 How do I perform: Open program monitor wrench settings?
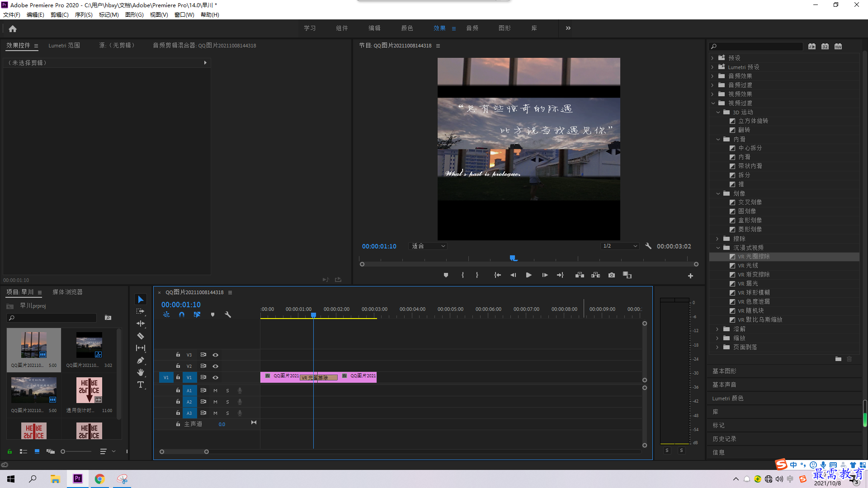coord(648,246)
